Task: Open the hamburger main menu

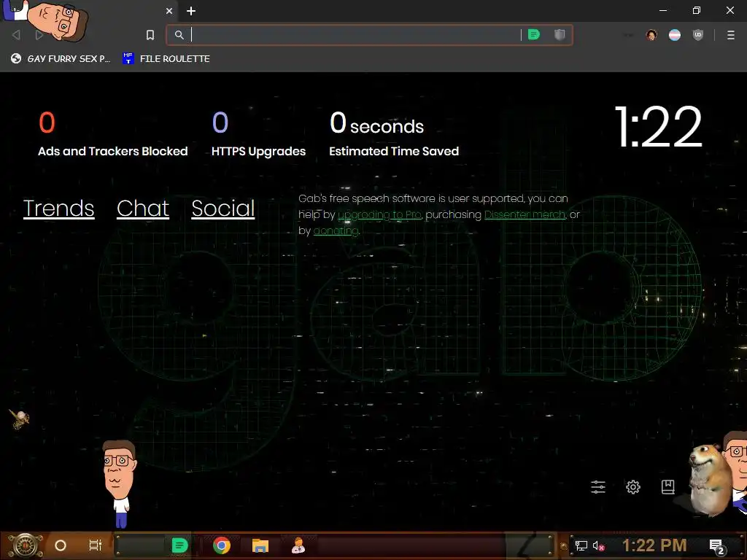Action: [x=731, y=35]
